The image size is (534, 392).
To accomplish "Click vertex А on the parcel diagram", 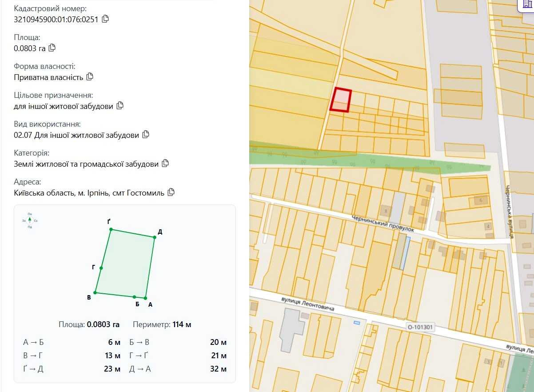I will (x=145, y=298).
